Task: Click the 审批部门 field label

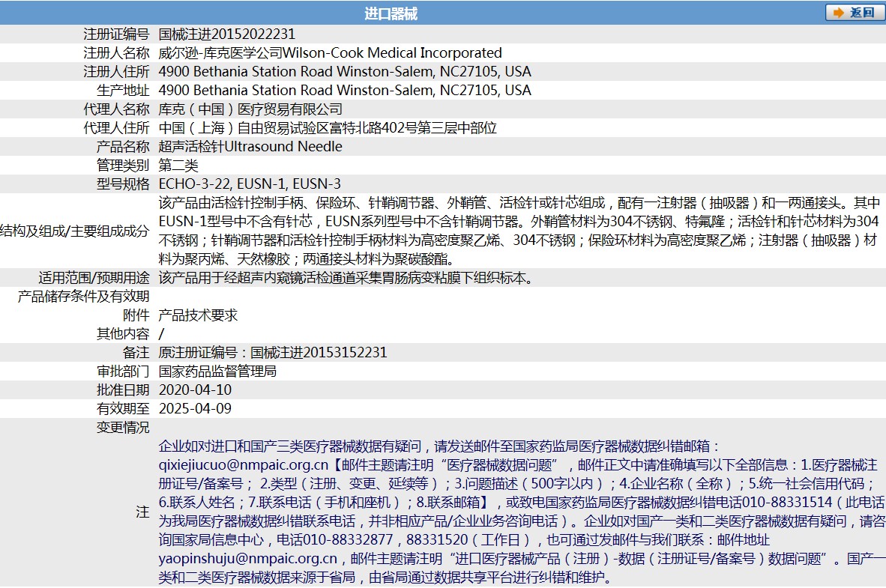Action: tap(123, 371)
